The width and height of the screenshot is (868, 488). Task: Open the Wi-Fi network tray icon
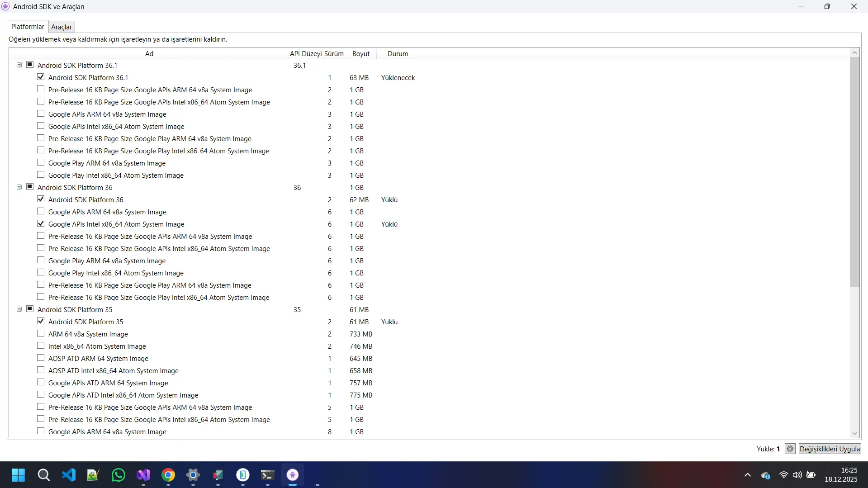(784, 475)
